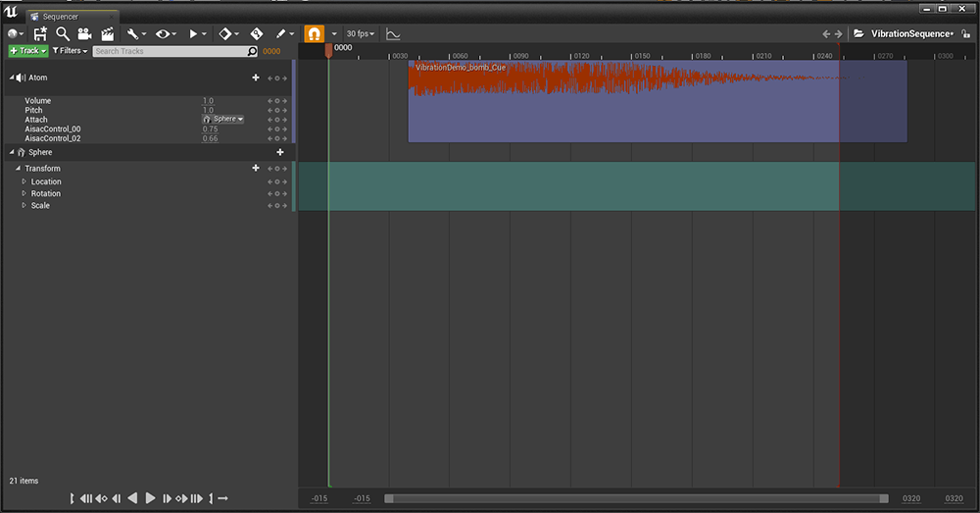This screenshot has height=513, width=980.
Task: Add a keyframe on AisacControl_00 row
Action: [277, 128]
